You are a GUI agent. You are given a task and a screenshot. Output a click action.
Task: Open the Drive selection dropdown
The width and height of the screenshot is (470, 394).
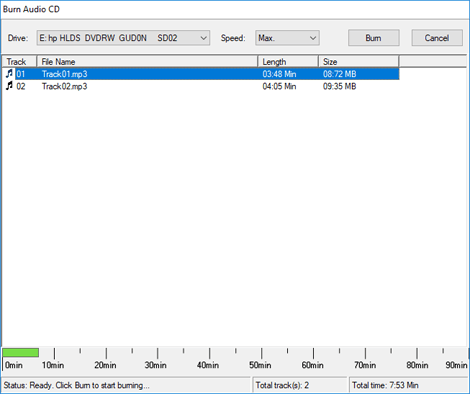coord(123,38)
